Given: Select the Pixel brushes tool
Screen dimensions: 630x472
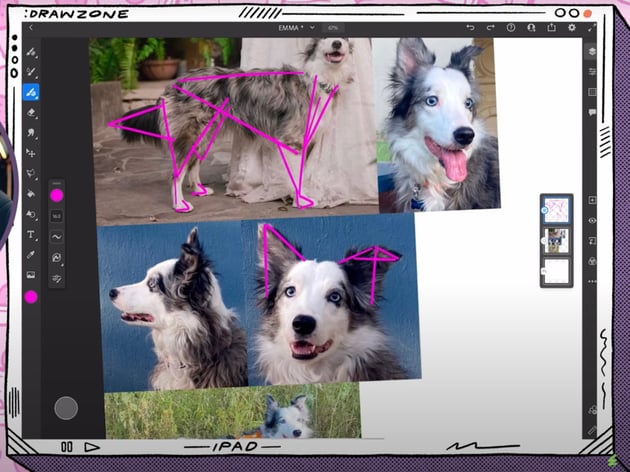Looking at the screenshot, I should [31, 52].
